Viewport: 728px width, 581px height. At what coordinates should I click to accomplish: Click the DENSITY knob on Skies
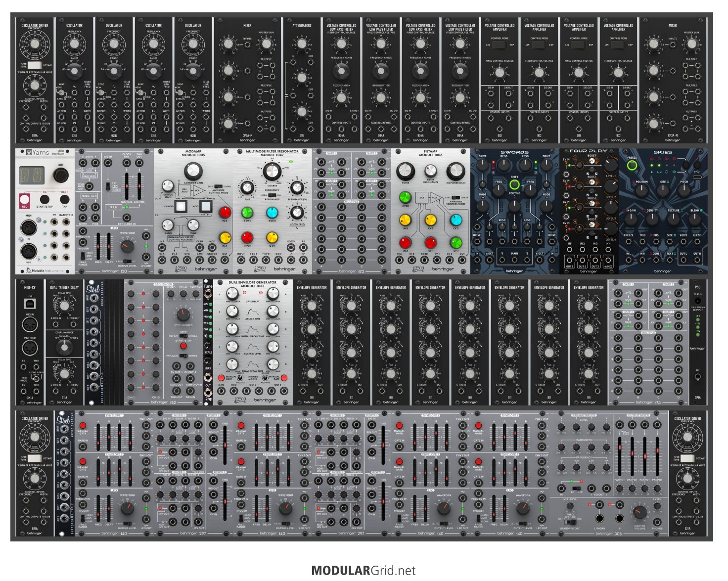click(652, 218)
